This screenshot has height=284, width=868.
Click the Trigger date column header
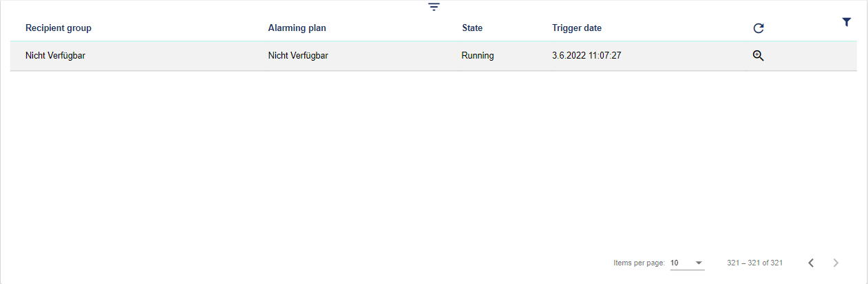click(x=577, y=28)
